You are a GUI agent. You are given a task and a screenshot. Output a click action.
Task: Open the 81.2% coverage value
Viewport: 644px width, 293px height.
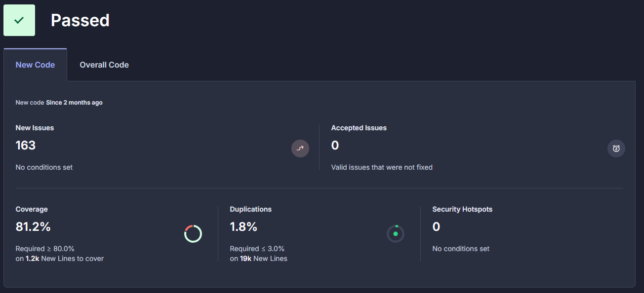[33, 227]
